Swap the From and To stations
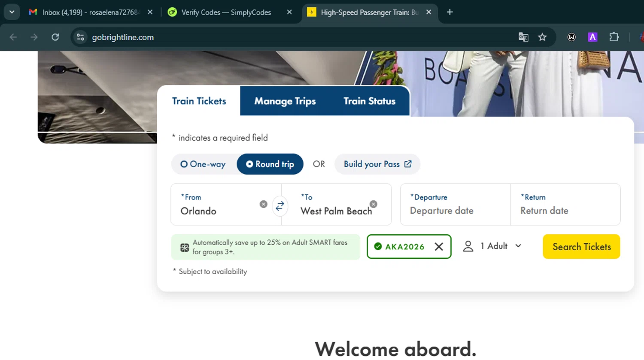Image resolution: width=644 pixels, height=360 pixels. [280, 206]
